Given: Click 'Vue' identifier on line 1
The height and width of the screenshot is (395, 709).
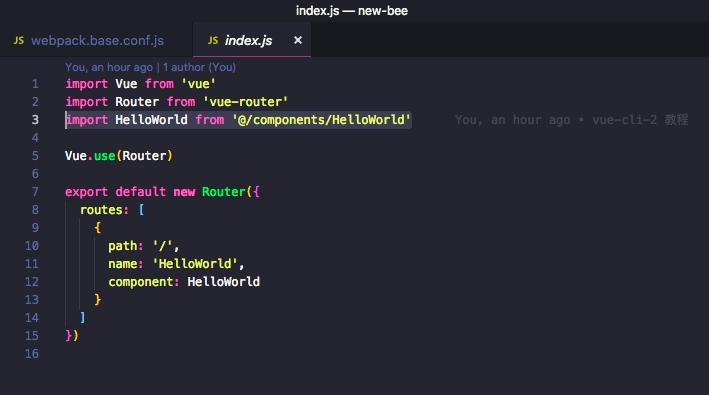Looking at the screenshot, I should coord(126,84).
